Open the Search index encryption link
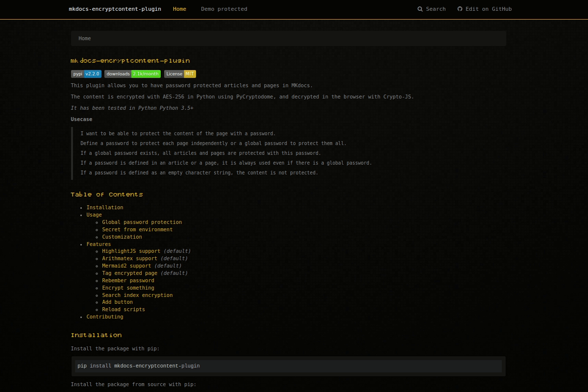Screen dimensions: 588x392 [137, 295]
